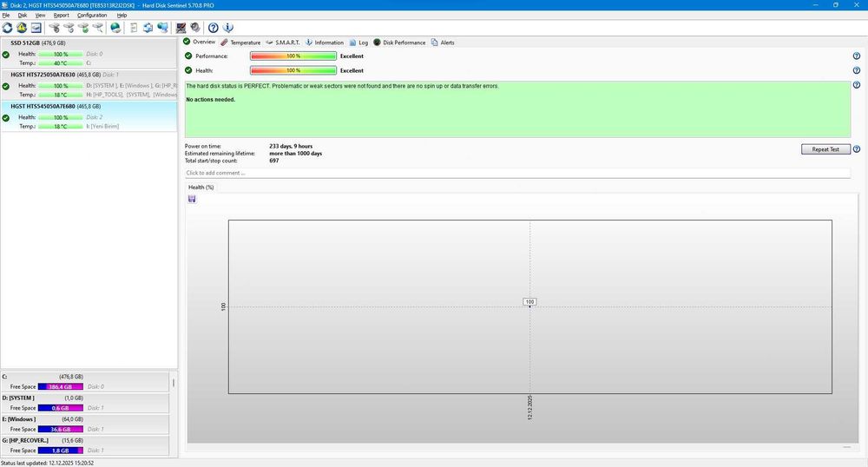Click the green check icon of SSD 512GB

click(5, 55)
